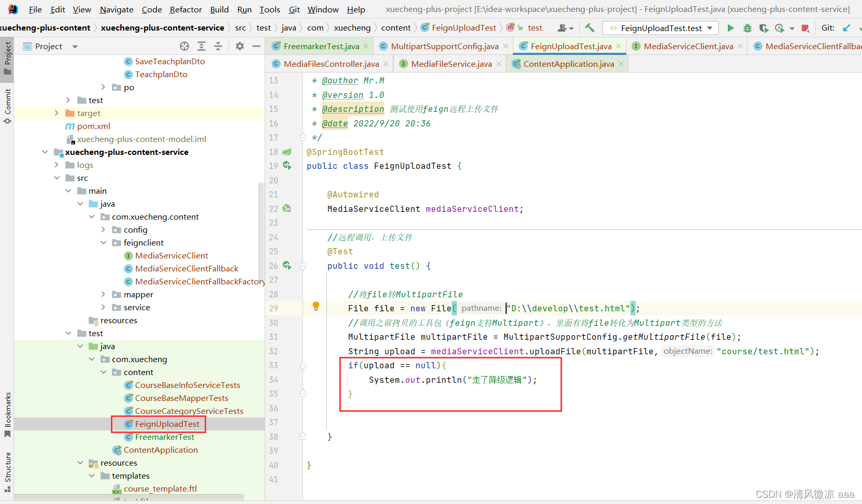
Task: Click the red Stop button
Action: (805, 28)
